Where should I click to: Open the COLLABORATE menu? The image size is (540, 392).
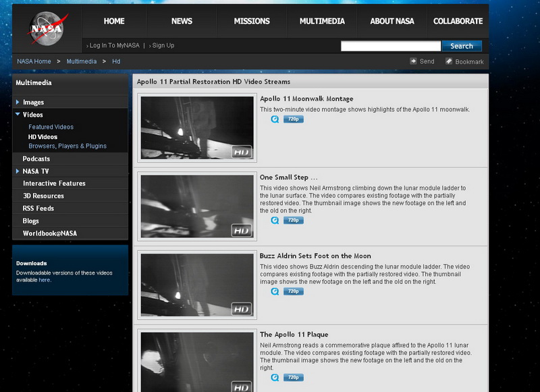(x=458, y=21)
